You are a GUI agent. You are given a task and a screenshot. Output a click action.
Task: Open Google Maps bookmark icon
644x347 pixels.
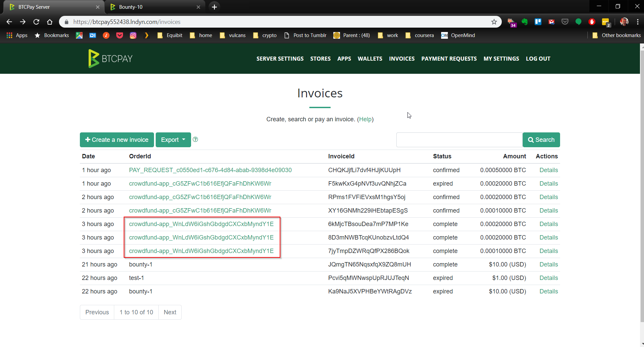(79, 35)
